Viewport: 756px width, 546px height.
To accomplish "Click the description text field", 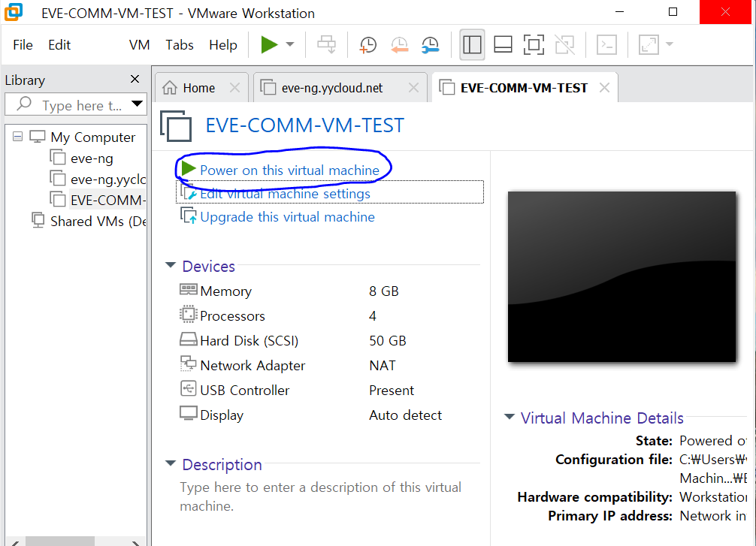I will point(321,496).
